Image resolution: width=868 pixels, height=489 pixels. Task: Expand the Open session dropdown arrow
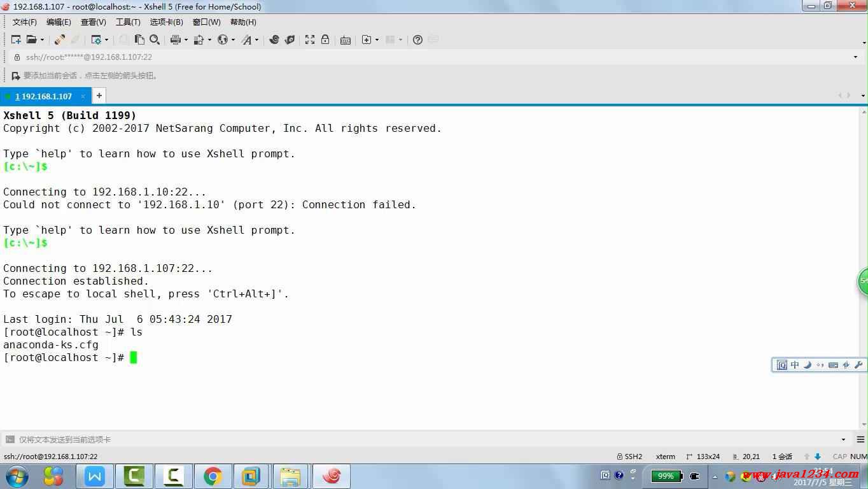pos(42,39)
